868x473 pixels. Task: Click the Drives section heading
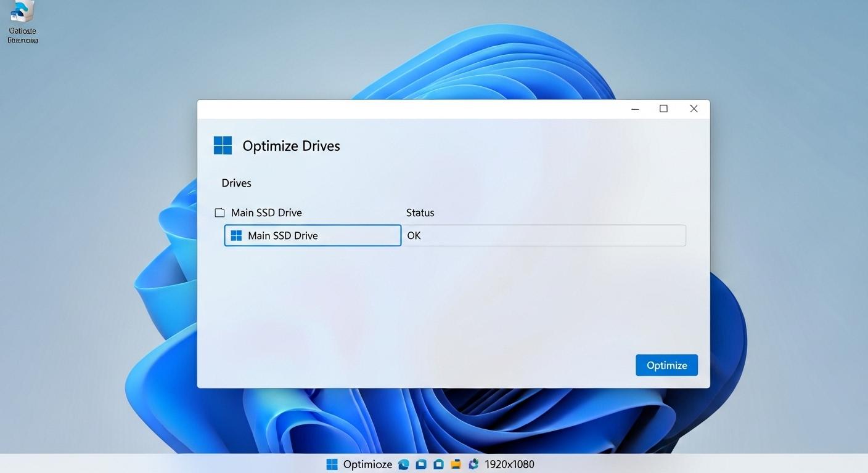pos(236,182)
